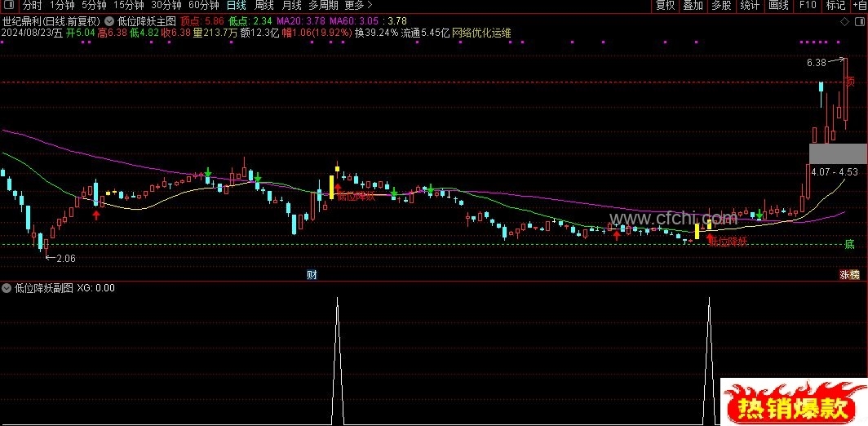
Task: Click the 4.07 - 4.53 gap label
Action: coord(835,172)
